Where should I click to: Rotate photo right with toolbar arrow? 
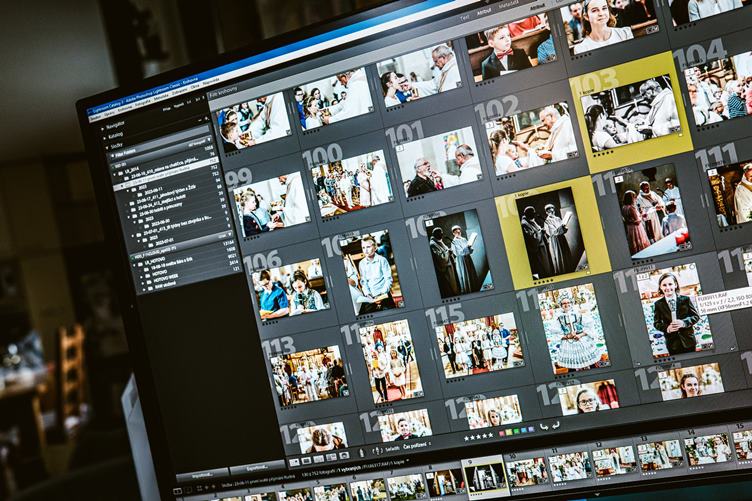[555, 425]
